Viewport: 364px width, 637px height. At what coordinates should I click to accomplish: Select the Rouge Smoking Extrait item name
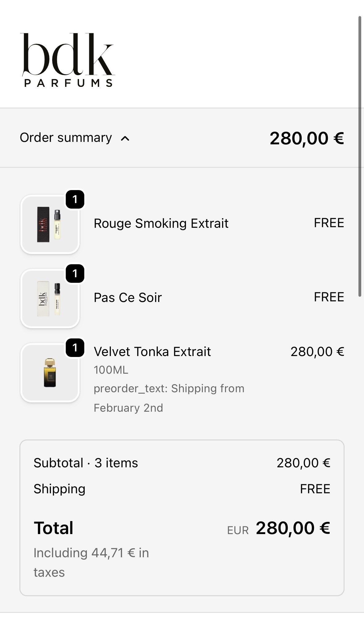pyautogui.click(x=161, y=223)
